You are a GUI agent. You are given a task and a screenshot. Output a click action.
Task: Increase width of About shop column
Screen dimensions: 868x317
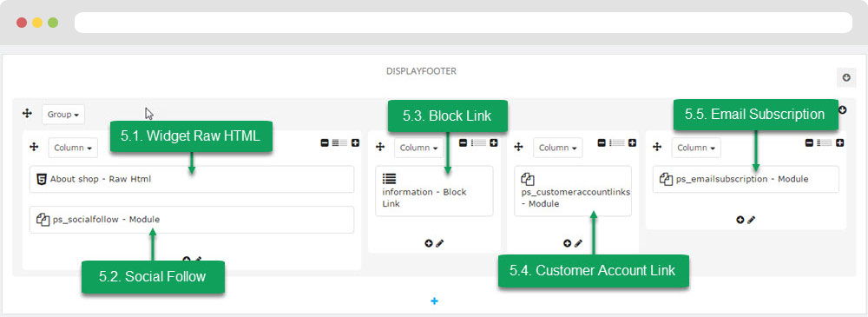[355, 142]
